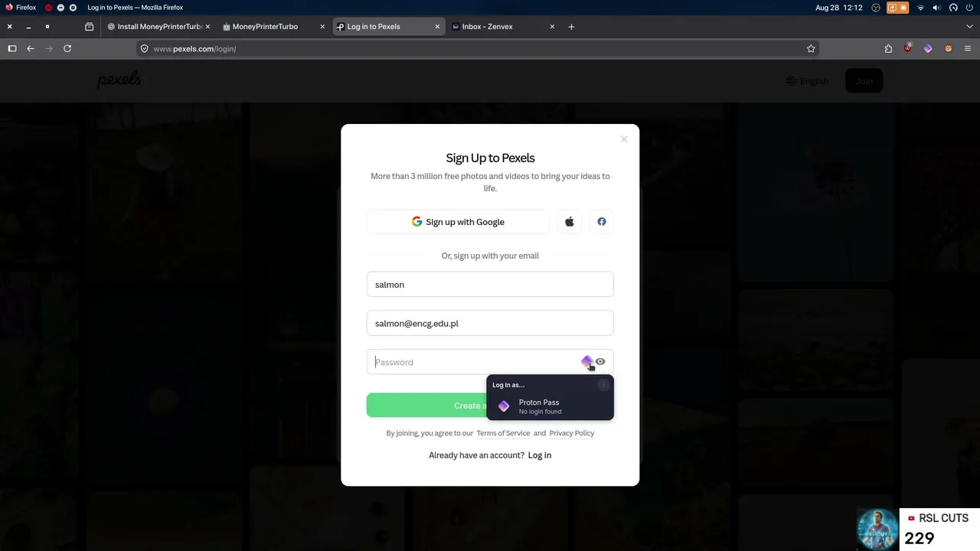Open the Privacy Policy link
The image size is (980, 551).
coord(572,433)
